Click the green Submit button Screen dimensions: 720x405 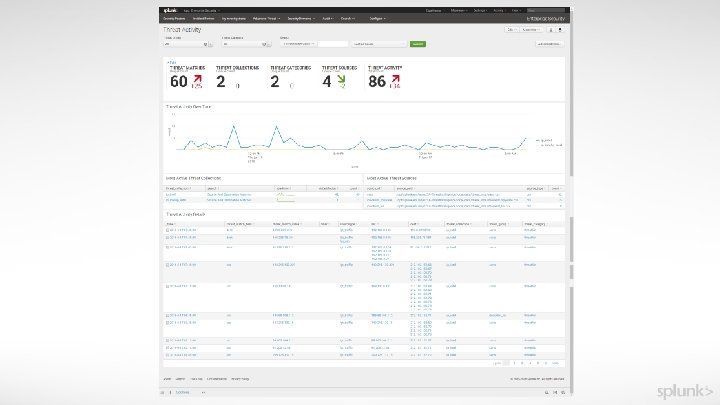click(x=417, y=44)
